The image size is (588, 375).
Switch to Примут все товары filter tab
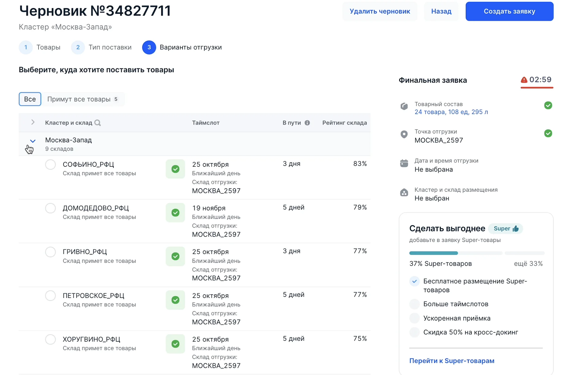point(82,99)
